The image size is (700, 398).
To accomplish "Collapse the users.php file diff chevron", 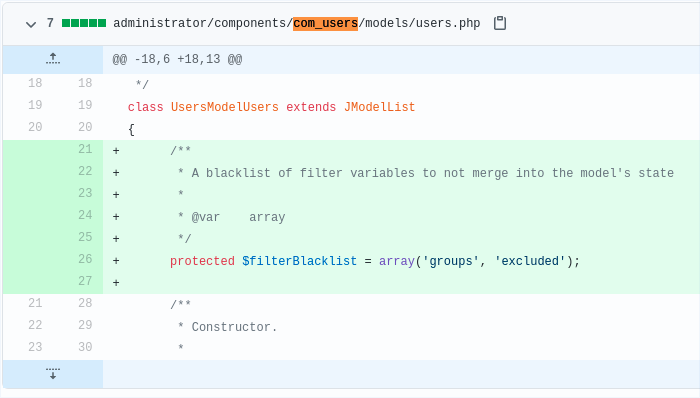I will [31, 24].
